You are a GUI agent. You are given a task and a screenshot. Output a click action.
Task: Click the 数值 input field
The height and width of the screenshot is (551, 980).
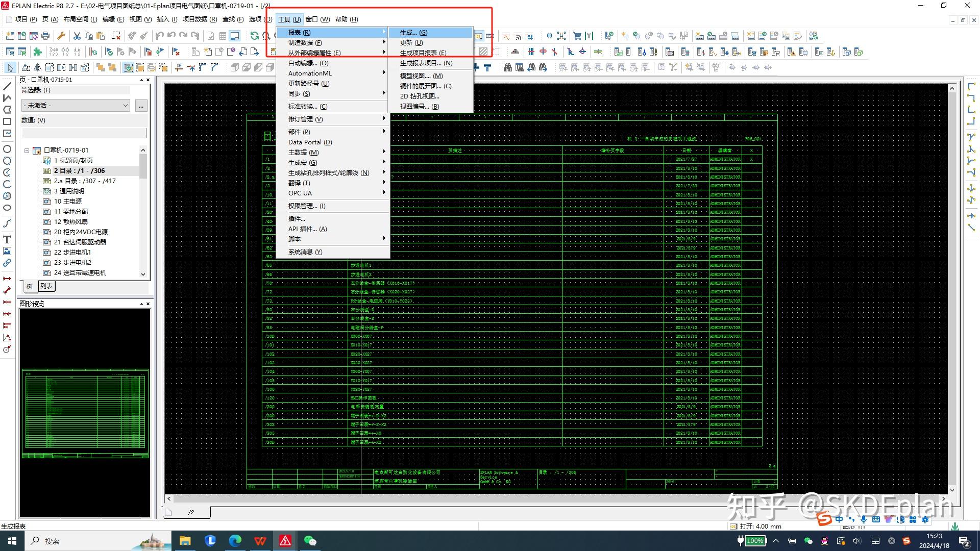click(84, 133)
